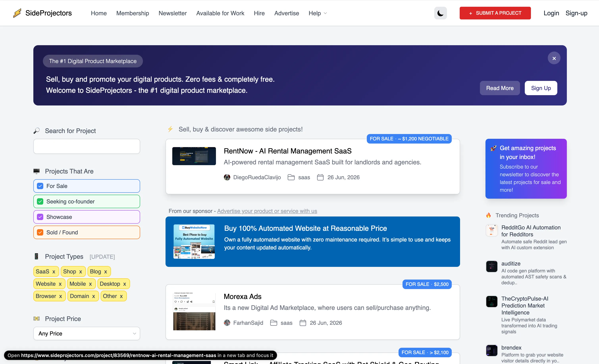The image size is (599, 364).
Task: Click the folder icon beside saas on RentNow
Action: [291, 177]
